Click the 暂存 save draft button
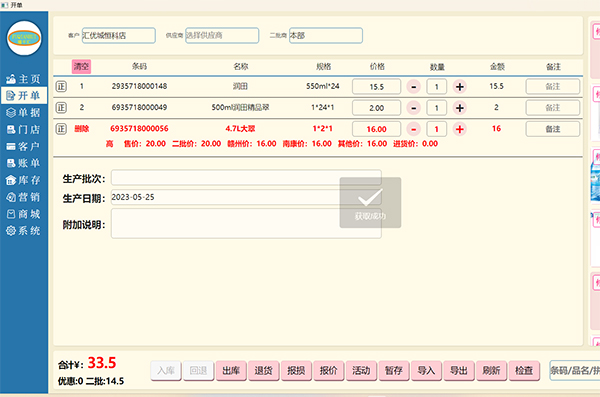The height and width of the screenshot is (397, 600). pyautogui.click(x=394, y=371)
